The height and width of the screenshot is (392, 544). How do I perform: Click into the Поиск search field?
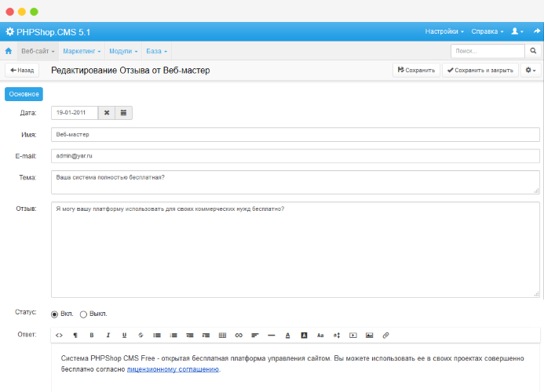click(487, 51)
